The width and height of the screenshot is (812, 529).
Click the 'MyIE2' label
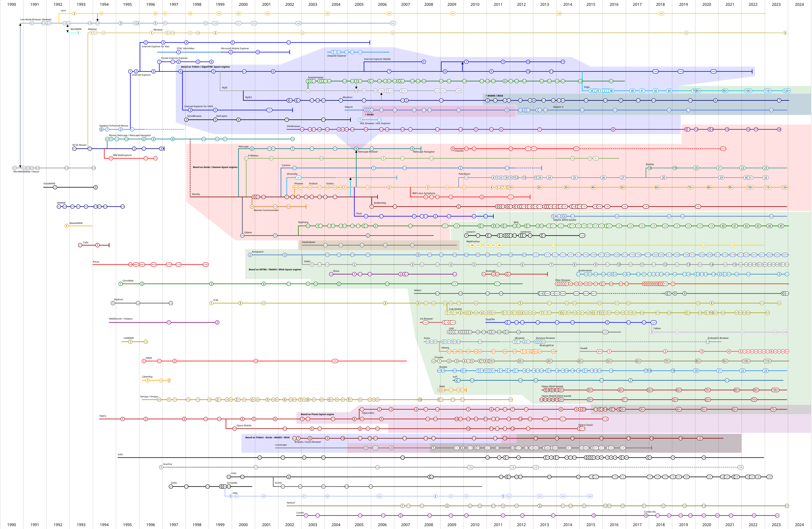coord(248,97)
